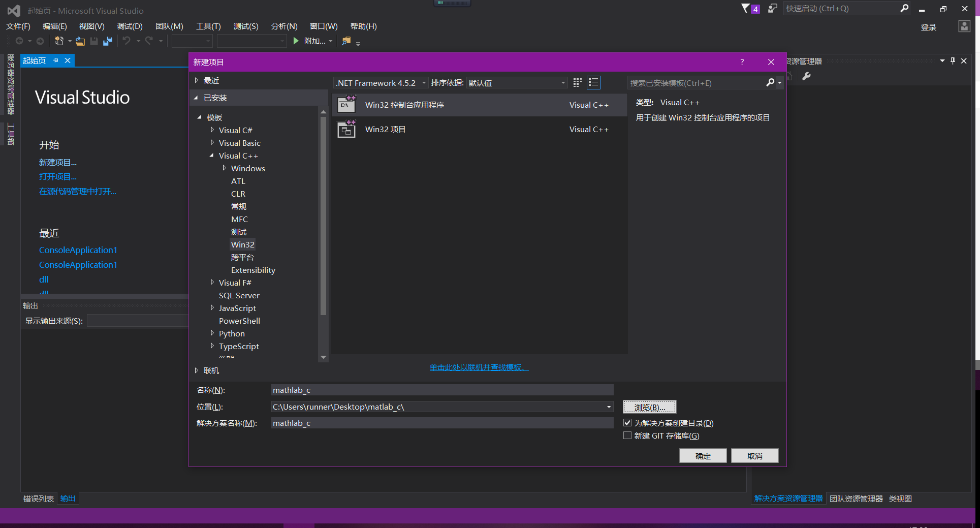
Task: Switch template list to small icons view
Action: pyautogui.click(x=577, y=82)
